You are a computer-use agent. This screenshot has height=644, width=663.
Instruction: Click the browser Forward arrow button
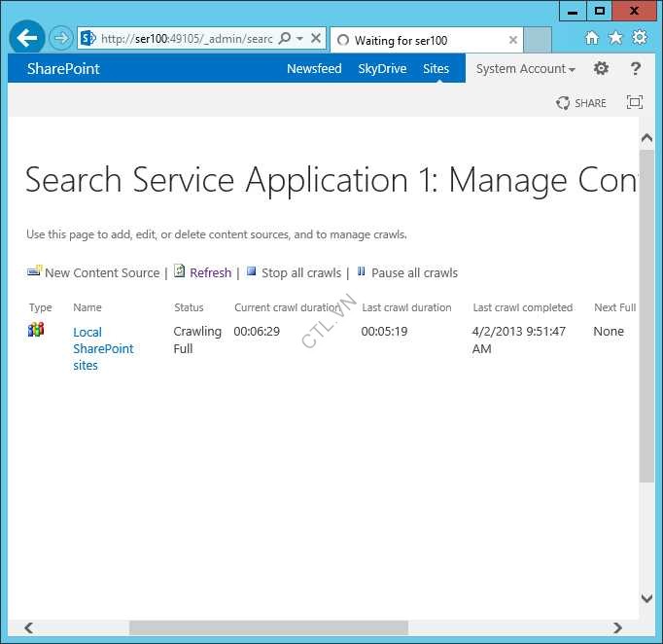pyautogui.click(x=61, y=39)
